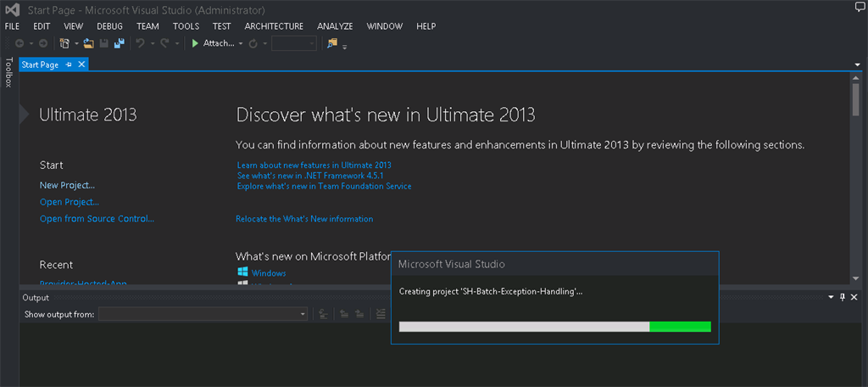Viewport: 868px width, 387px height.
Task: Expand the Toolbox side tab
Action: point(8,72)
